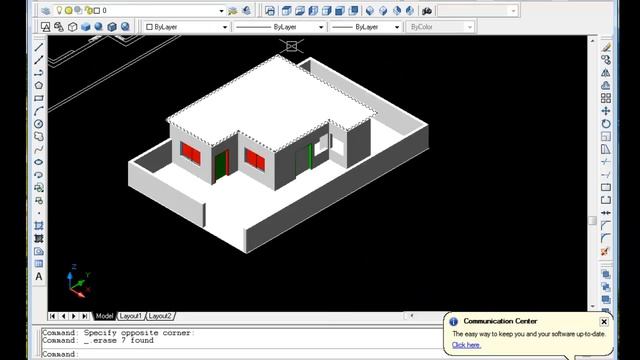Select the Erase modify tool
This screenshot has width=640, height=360.
[x=606, y=47]
